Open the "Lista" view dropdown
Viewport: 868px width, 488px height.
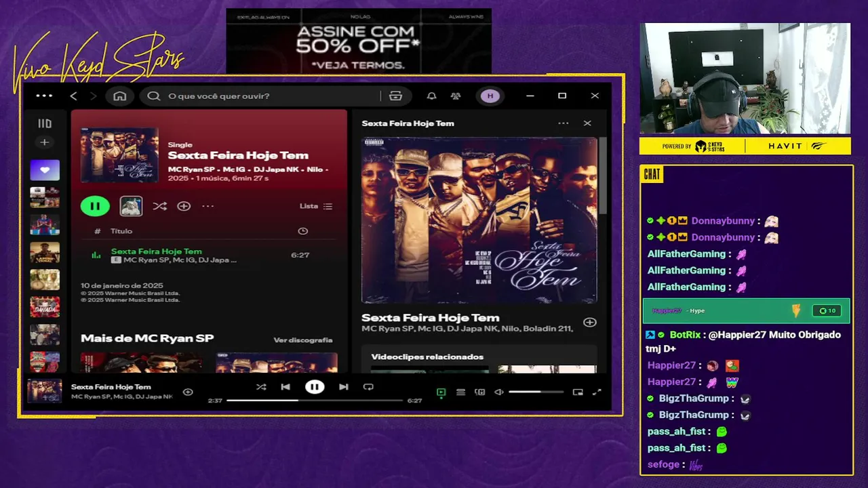pyautogui.click(x=316, y=206)
